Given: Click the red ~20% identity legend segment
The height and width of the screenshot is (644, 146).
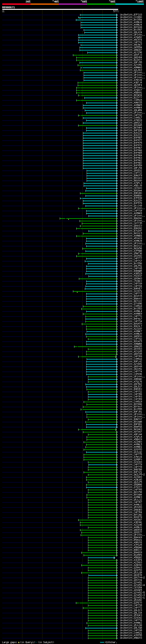Looking at the screenshot, I should point(16,4).
